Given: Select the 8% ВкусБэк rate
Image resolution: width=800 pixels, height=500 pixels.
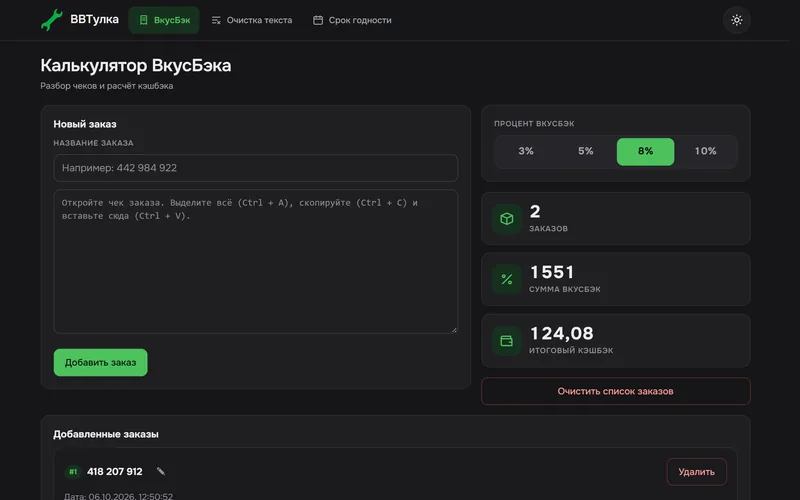Looking at the screenshot, I should click(x=645, y=152).
